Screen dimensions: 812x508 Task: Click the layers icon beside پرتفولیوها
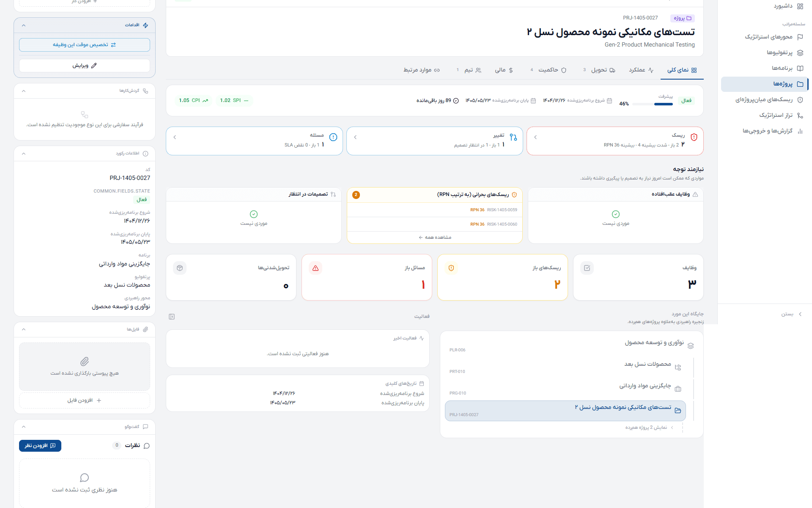point(800,52)
